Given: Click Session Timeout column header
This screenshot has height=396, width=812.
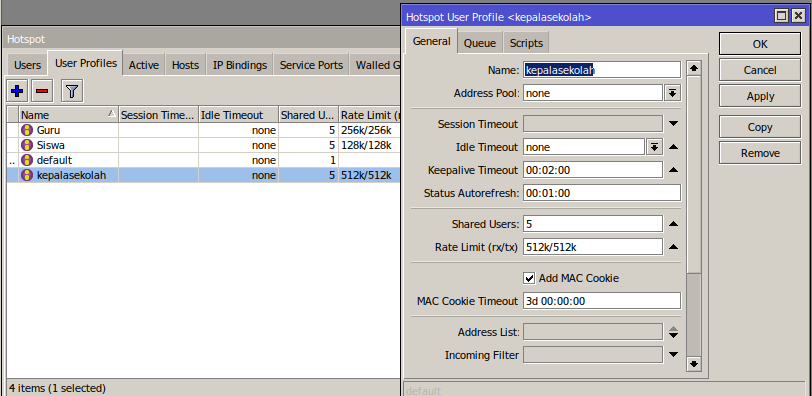Looking at the screenshot, I should 158,115.
